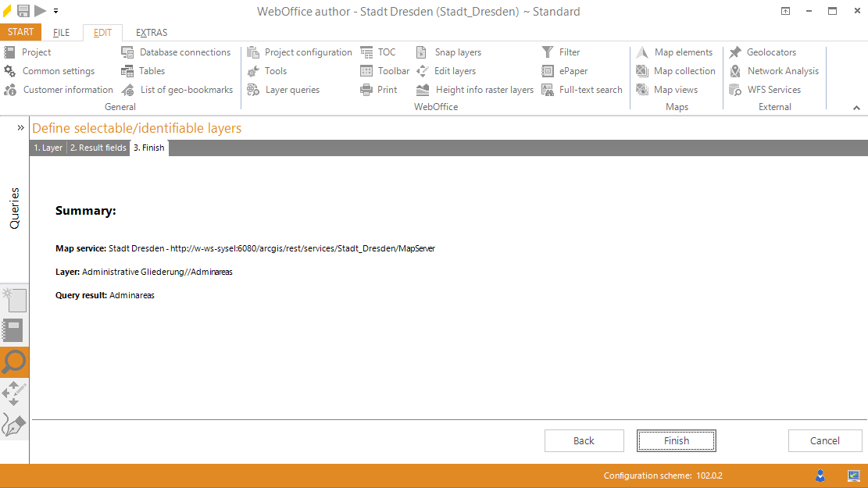Click the Run arrow icon next to Save

pos(42,11)
